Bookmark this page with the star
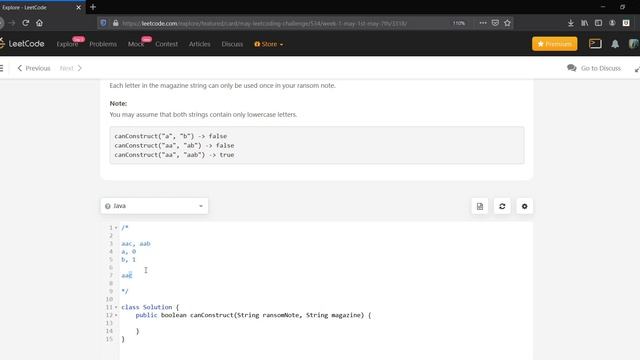The width and height of the screenshot is (640, 360). (507, 23)
